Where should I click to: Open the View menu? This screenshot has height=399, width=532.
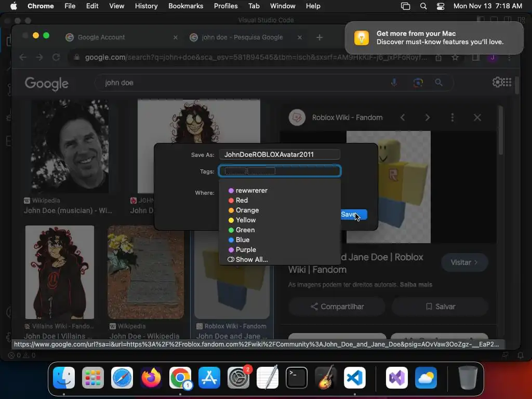coord(117,6)
